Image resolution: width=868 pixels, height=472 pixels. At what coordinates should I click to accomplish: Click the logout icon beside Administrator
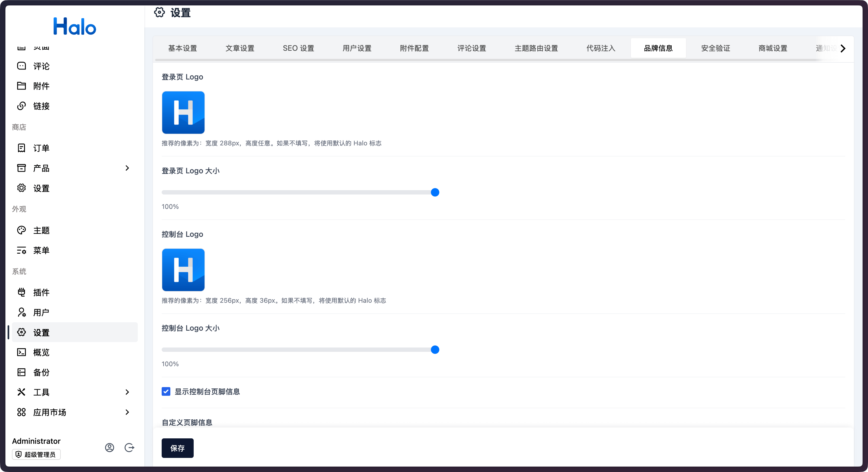[x=129, y=447]
